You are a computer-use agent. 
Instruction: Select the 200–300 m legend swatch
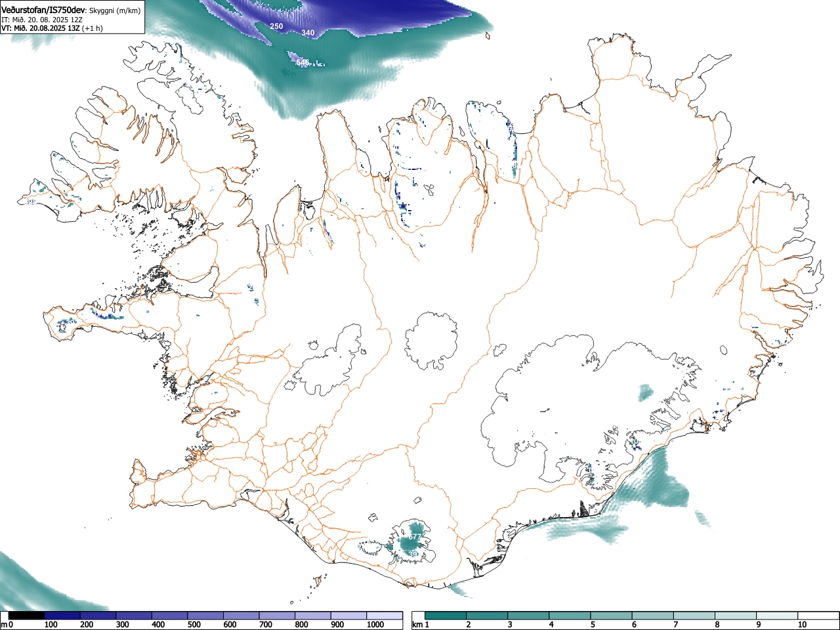[x=98, y=616]
